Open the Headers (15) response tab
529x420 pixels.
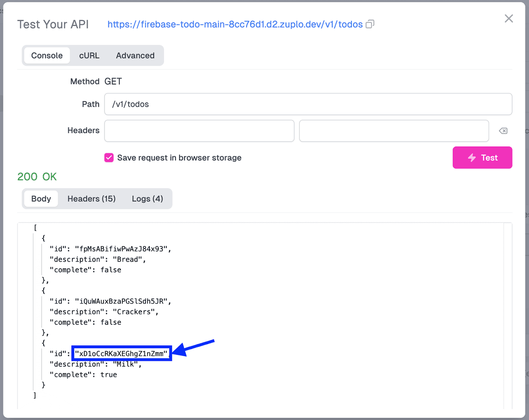point(91,198)
